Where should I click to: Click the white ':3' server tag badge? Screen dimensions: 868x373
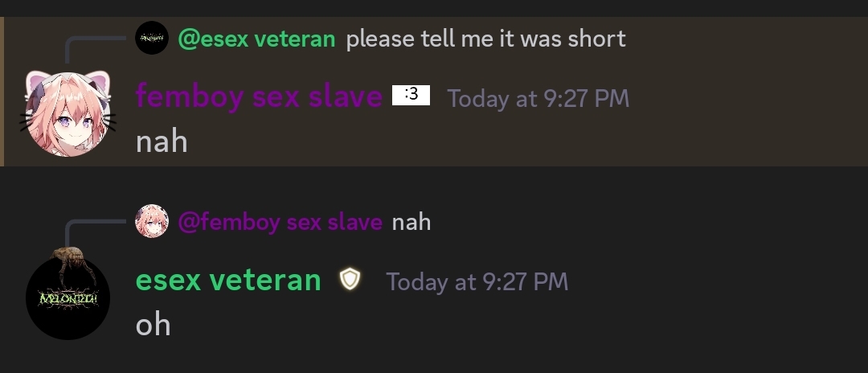[x=411, y=95]
